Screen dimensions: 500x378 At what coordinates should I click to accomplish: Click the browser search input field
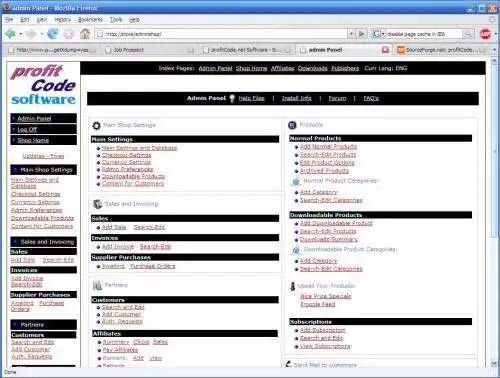[x=424, y=34]
